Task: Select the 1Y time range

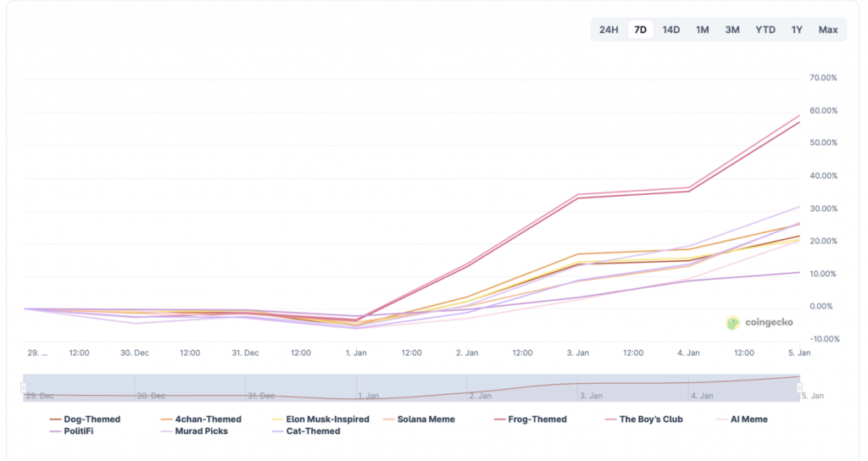Action: coord(797,30)
